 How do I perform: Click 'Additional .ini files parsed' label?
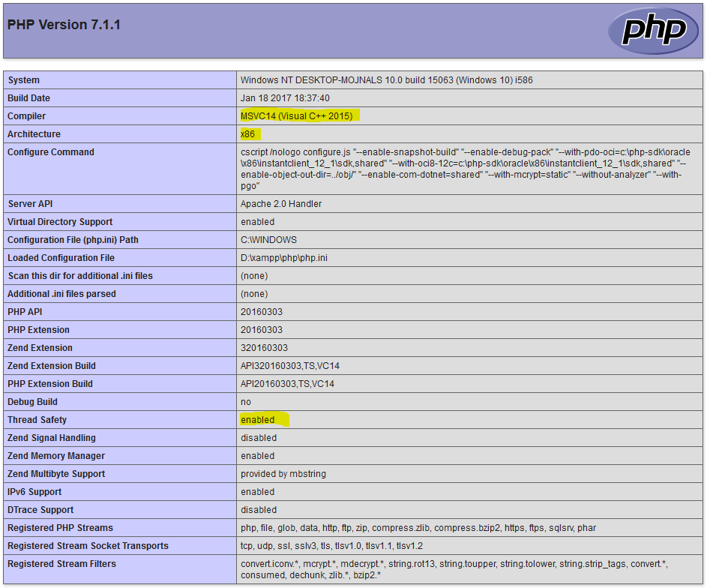tap(61, 294)
